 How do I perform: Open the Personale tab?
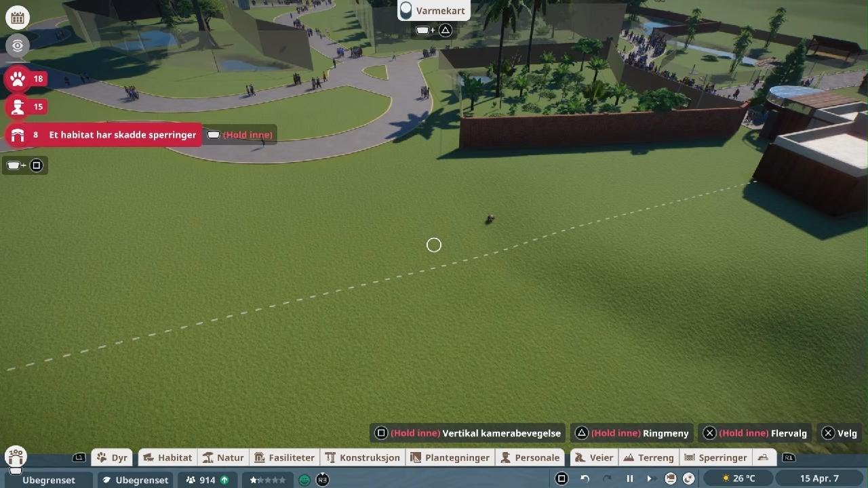click(x=530, y=457)
